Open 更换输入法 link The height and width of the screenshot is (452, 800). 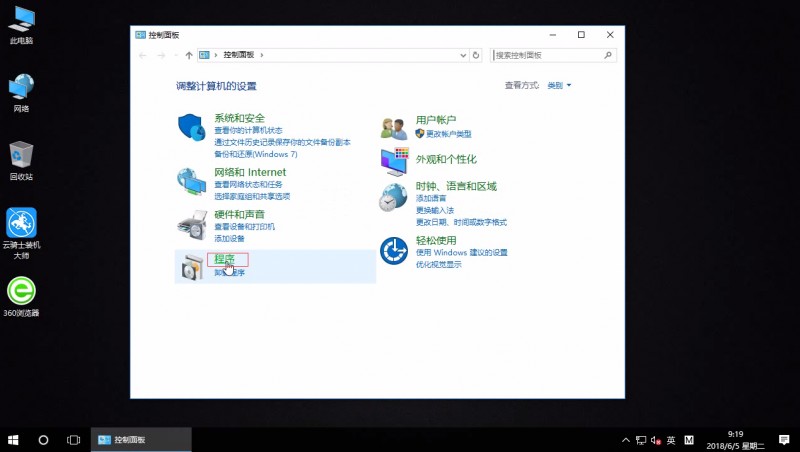click(x=434, y=210)
